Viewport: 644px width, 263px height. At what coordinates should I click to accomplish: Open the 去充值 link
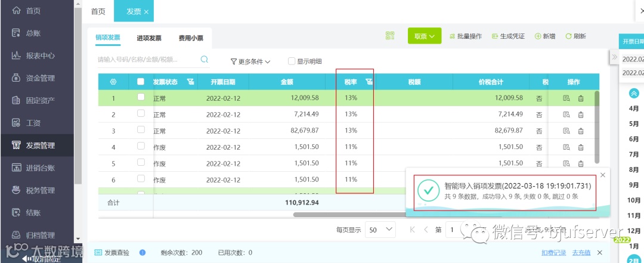(x=581, y=253)
